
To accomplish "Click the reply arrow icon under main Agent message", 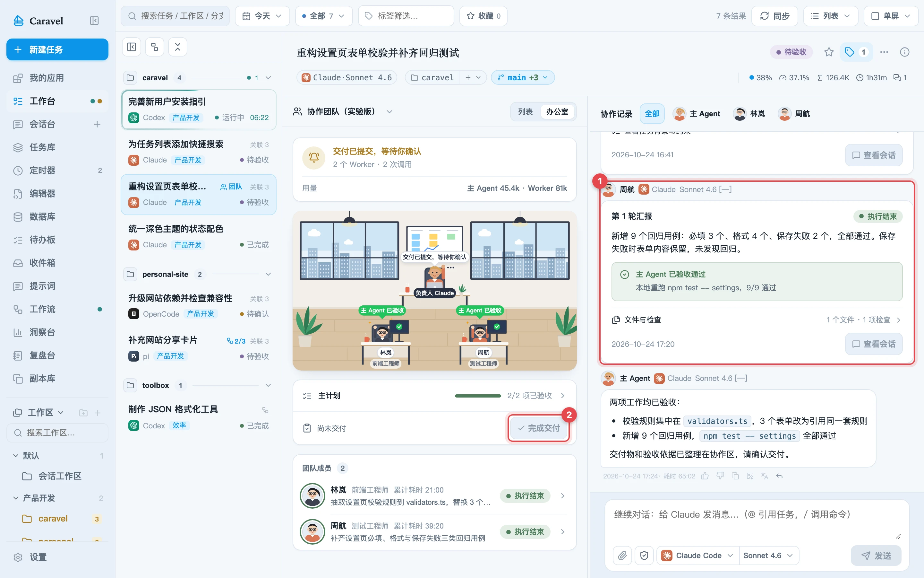I will coord(779,476).
